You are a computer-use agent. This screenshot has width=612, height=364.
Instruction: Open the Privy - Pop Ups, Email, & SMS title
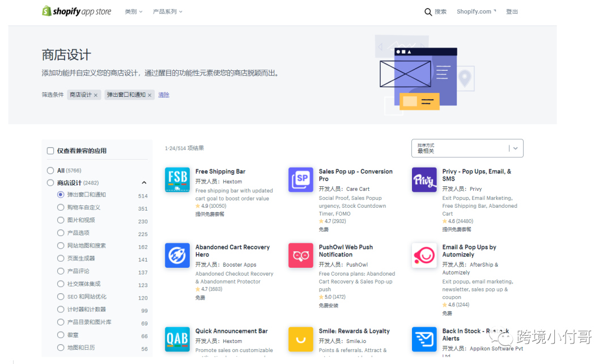tap(477, 175)
